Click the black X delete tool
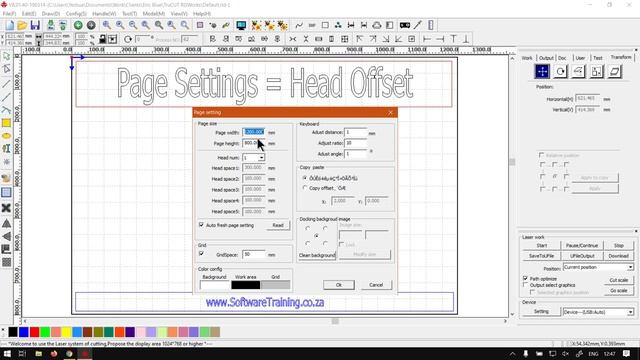 pyautogui.click(x=6, y=208)
